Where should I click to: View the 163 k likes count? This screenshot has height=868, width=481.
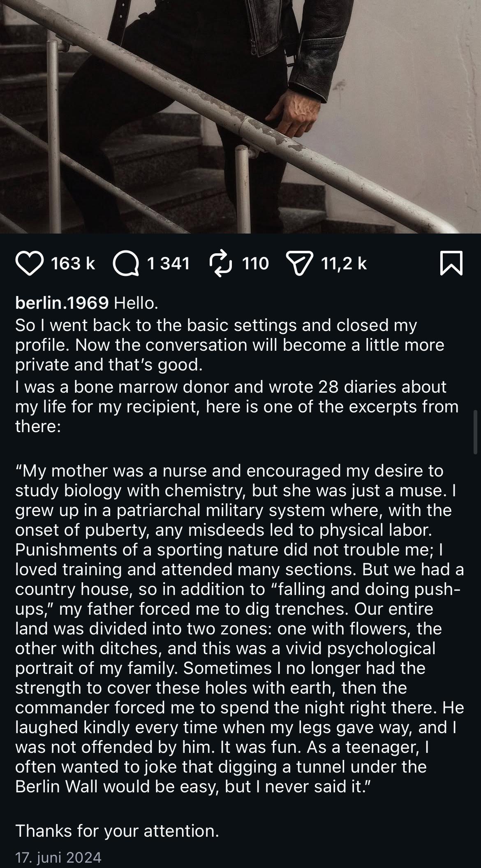point(73,263)
